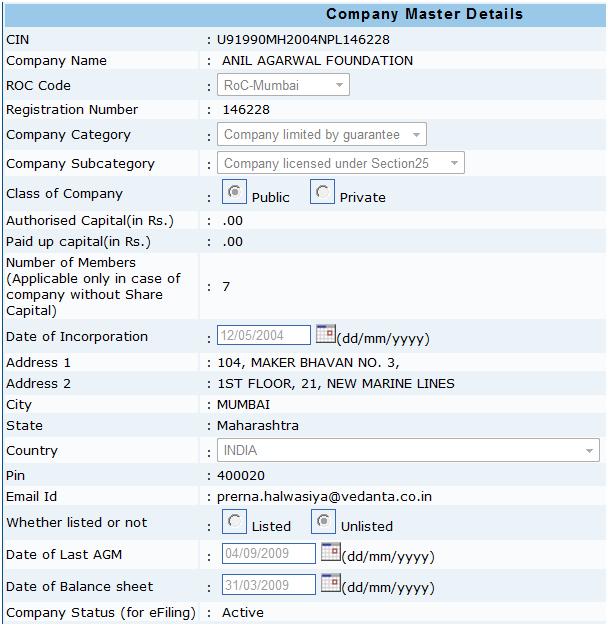608x626 pixels.
Task: Click the Balance sheet date field 31/03/2009
Action: pyautogui.click(x=269, y=585)
